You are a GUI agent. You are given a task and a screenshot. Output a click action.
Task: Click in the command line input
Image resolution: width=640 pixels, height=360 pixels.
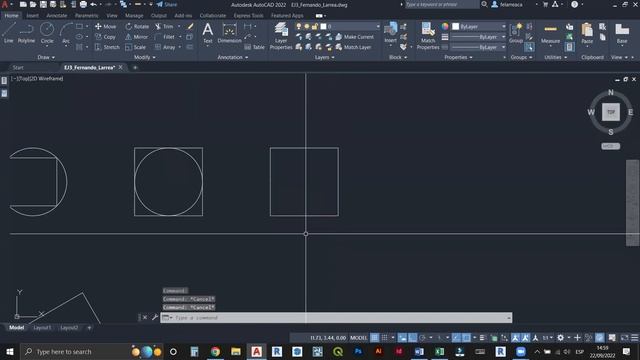tap(336, 318)
